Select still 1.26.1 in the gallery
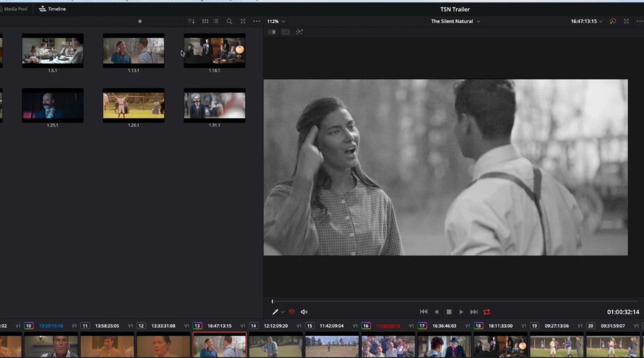 coord(133,105)
